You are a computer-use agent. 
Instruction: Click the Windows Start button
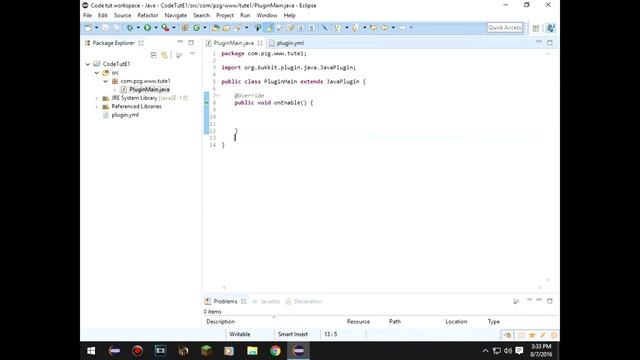[x=91, y=351]
